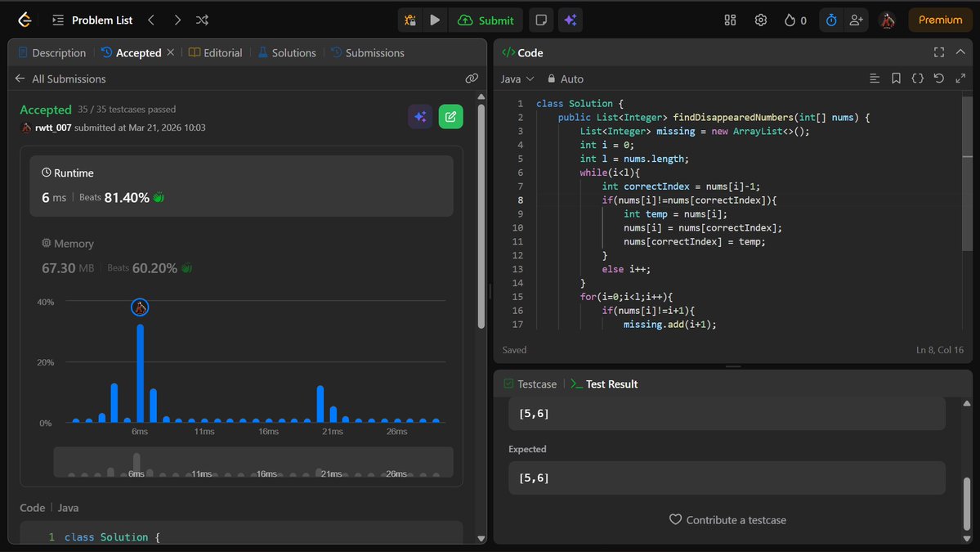Toggle the Auto lock setting

565,79
